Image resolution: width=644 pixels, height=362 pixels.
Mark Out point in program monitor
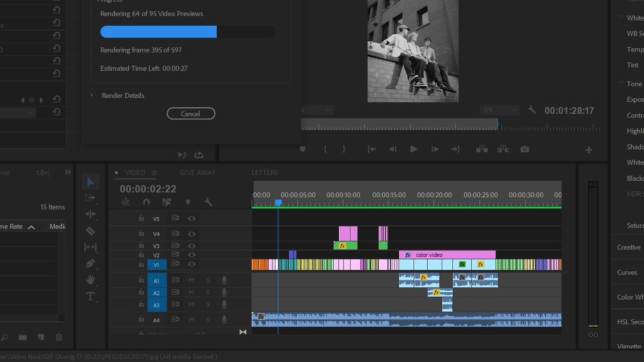click(x=343, y=149)
